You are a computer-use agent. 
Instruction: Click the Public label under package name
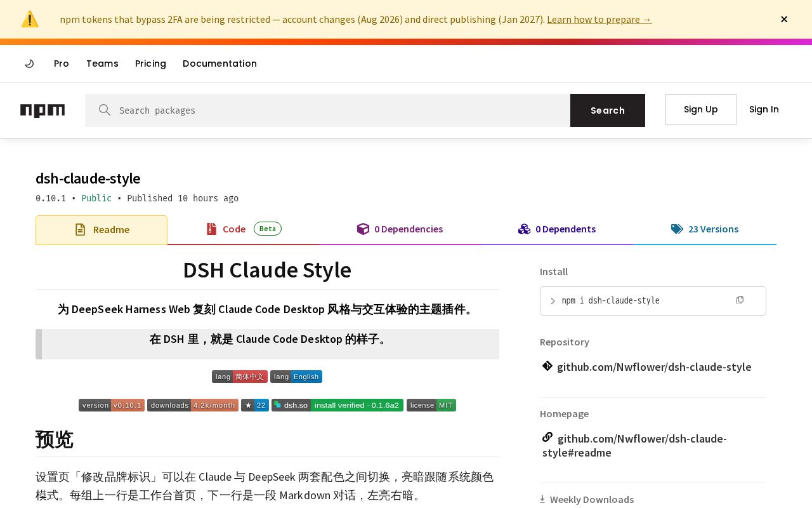[96, 198]
